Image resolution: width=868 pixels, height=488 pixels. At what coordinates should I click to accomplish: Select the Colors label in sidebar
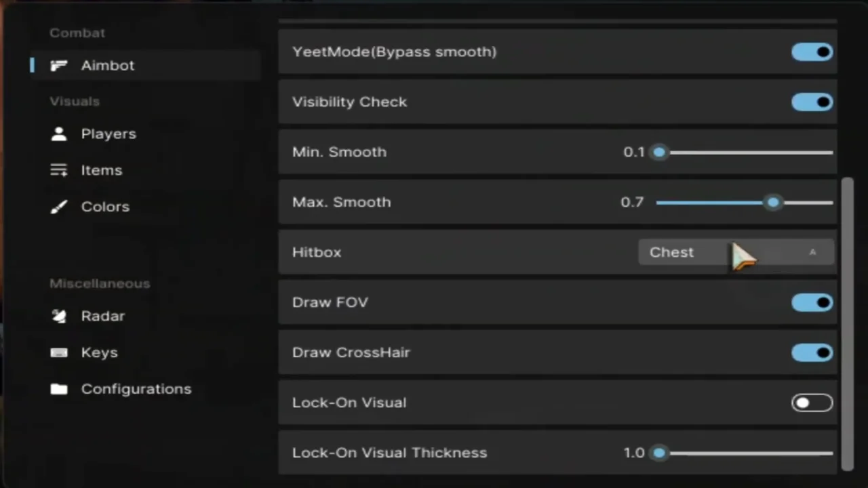click(105, 207)
